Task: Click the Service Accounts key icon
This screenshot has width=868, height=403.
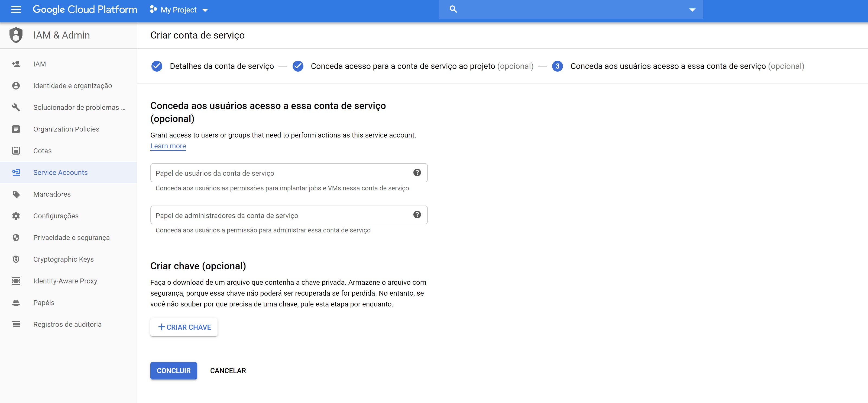Action: pos(16,172)
